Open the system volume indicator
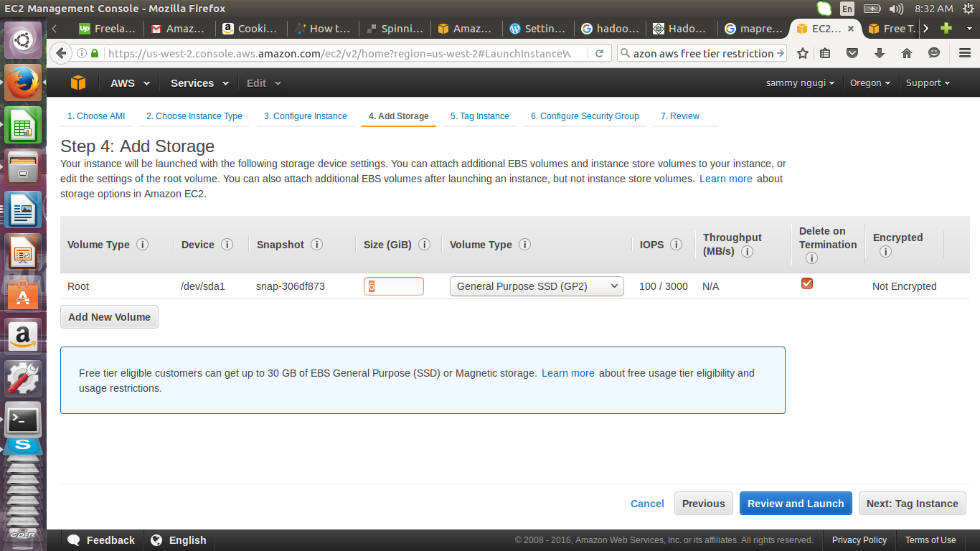Image resolution: width=980 pixels, height=551 pixels. [x=896, y=9]
